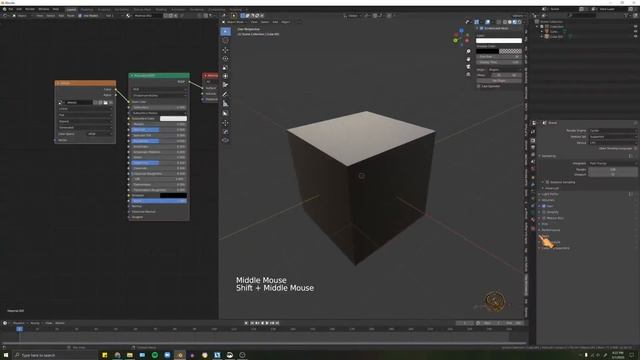Click the Render samples field
The height and width of the screenshot is (360, 640).
pyautogui.click(x=612, y=169)
